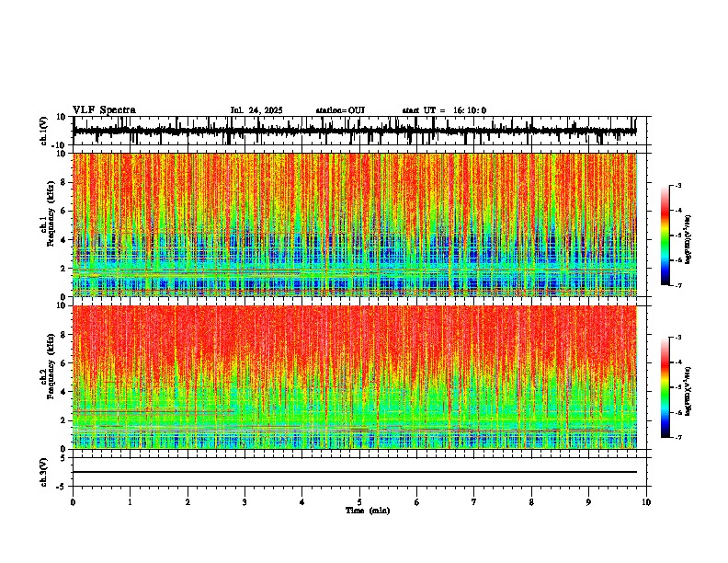Click the "-7" label on ch.1 color bar
Screen dimensions: 728x563
pos(677,285)
